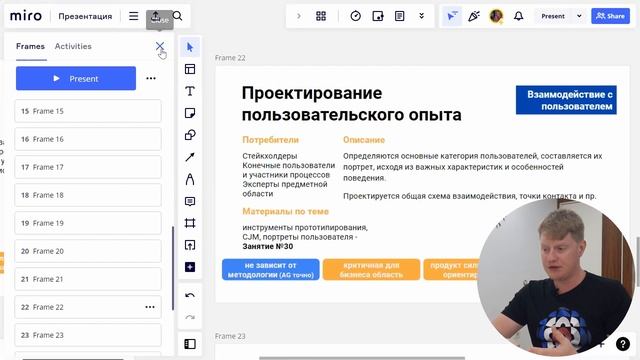This screenshot has height=360, width=640.
Task: Open board search magnifier
Action: click(x=177, y=16)
